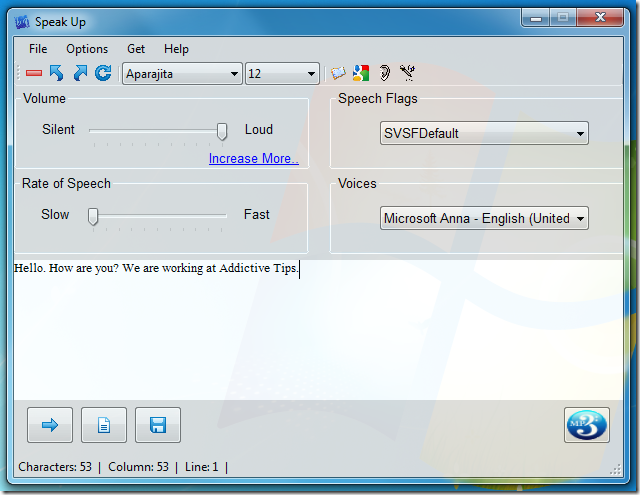The image size is (640, 495).
Task: Open the Google icon in toolbar
Action: (361, 73)
